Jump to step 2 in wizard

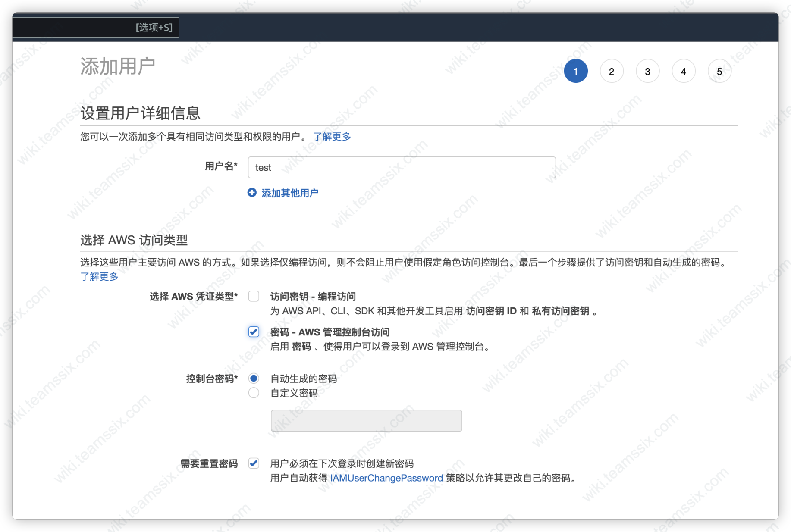611,72
